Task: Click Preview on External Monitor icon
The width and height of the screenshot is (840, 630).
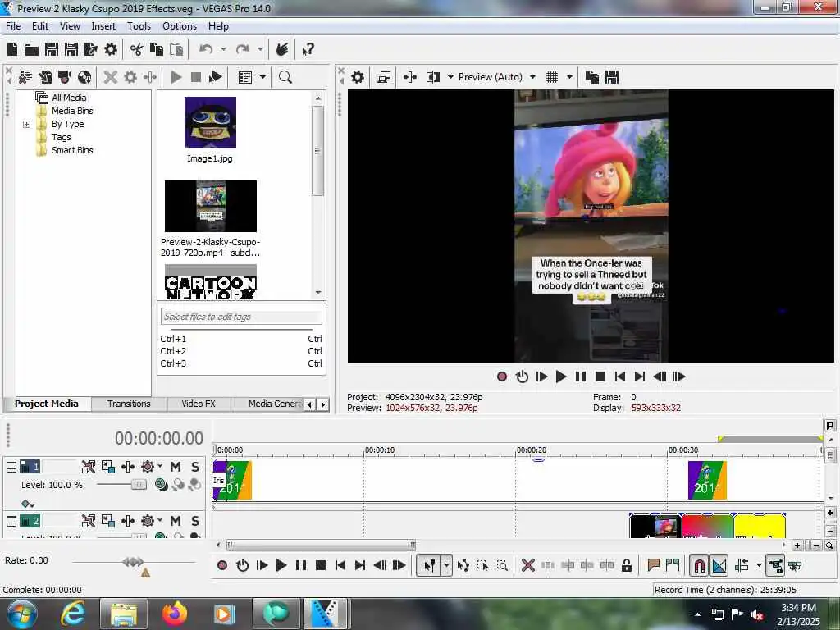Action: point(384,77)
